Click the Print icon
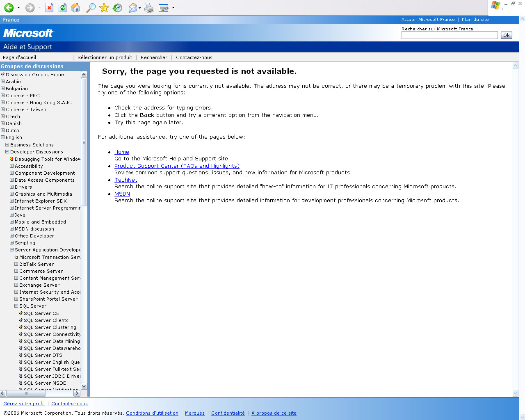The height and width of the screenshot is (420, 525). point(149,8)
